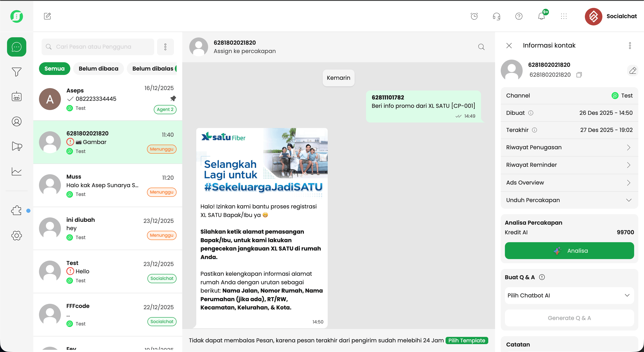
Task: Select the Belum dibaca filter tab
Action: [x=99, y=69]
